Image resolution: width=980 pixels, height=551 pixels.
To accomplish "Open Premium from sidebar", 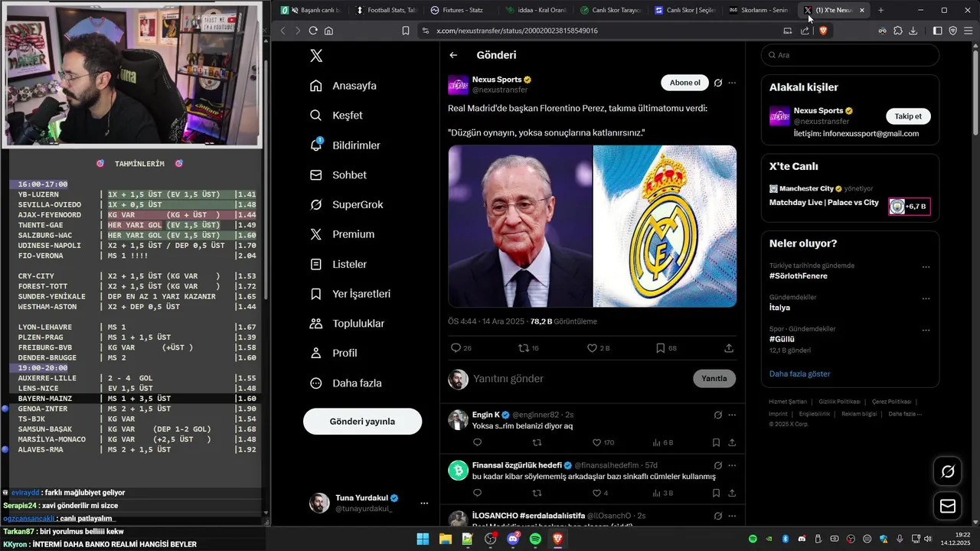I will pyautogui.click(x=341, y=234).
